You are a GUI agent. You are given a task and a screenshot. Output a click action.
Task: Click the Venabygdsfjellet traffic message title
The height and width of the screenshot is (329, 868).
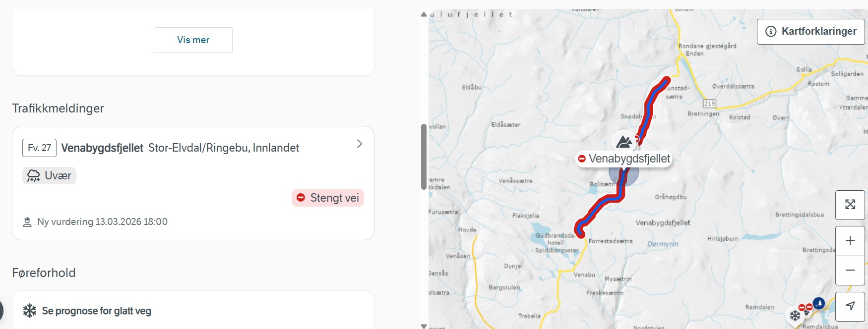click(102, 148)
